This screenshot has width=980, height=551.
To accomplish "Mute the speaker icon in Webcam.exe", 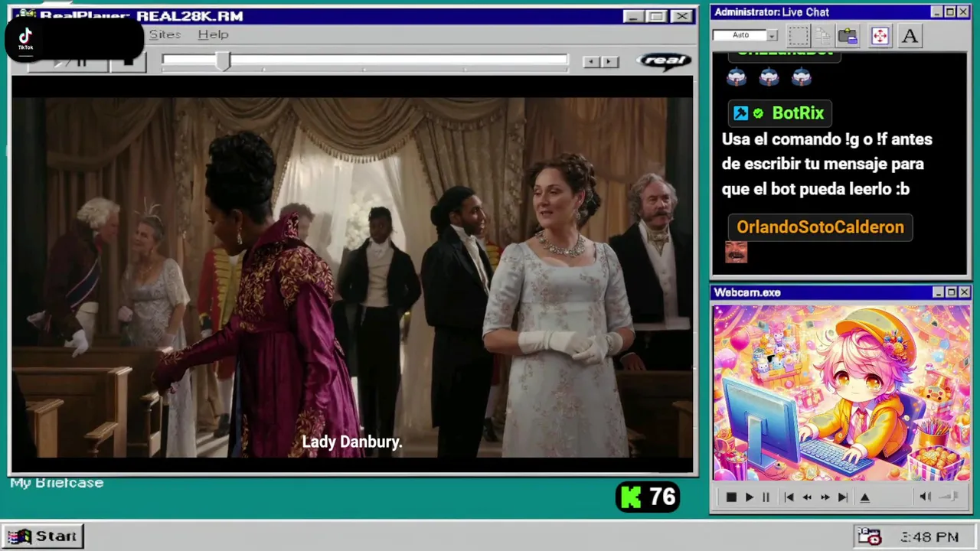I will pos(925,497).
